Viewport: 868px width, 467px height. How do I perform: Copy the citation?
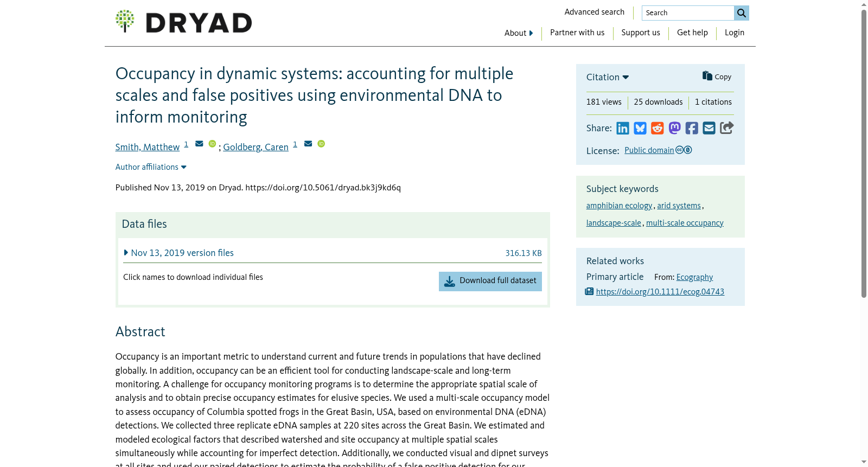click(717, 76)
